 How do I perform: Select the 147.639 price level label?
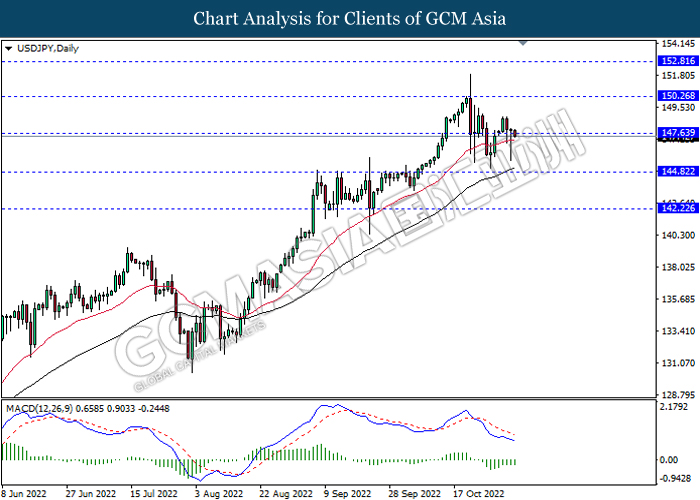pos(678,133)
